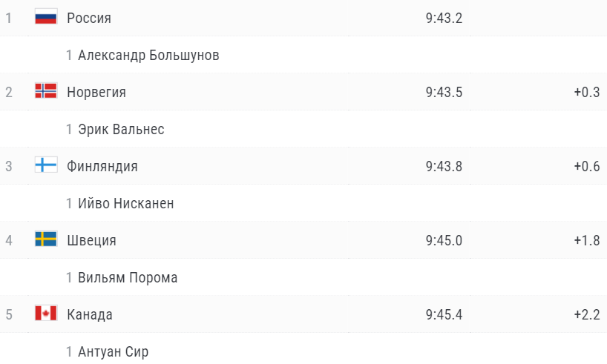The image size is (607, 364).
Task: Click the Norwegian flag icon
Action: point(46,91)
